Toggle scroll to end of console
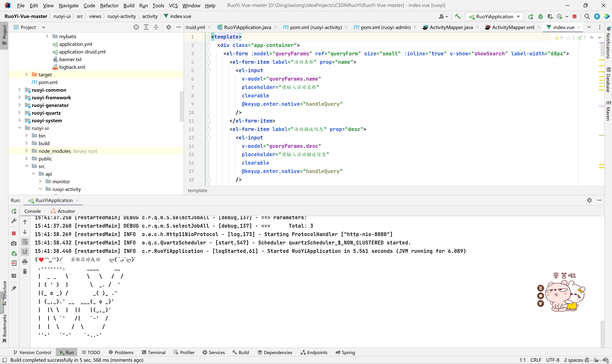Image resolution: width=612 pixels, height=364 pixels. (x=25, y=251)
